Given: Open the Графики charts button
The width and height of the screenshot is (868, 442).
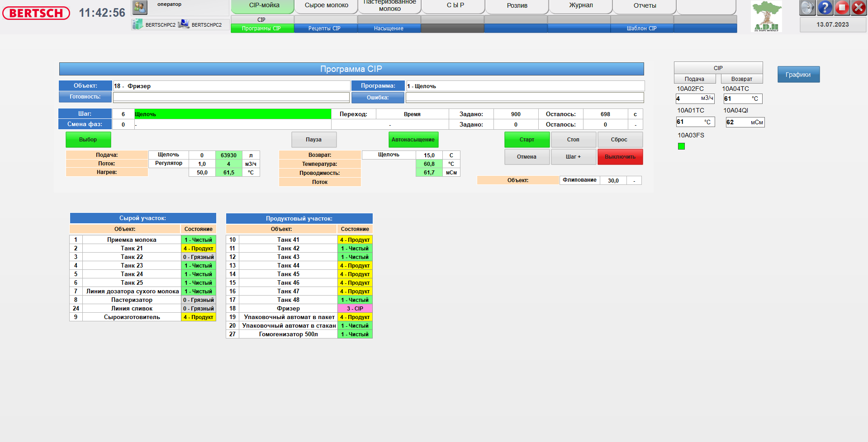Looking at the screenshot, I should [798, 75].
